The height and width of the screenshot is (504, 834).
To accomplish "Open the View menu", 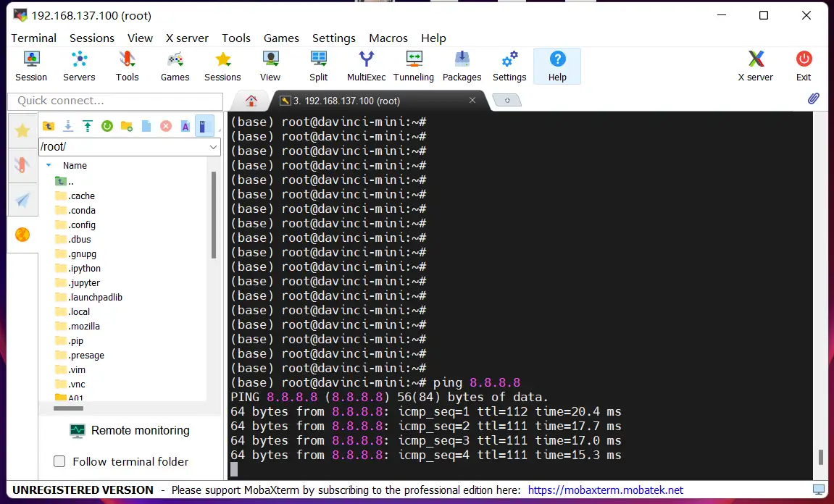I will [x=140, y=38].
